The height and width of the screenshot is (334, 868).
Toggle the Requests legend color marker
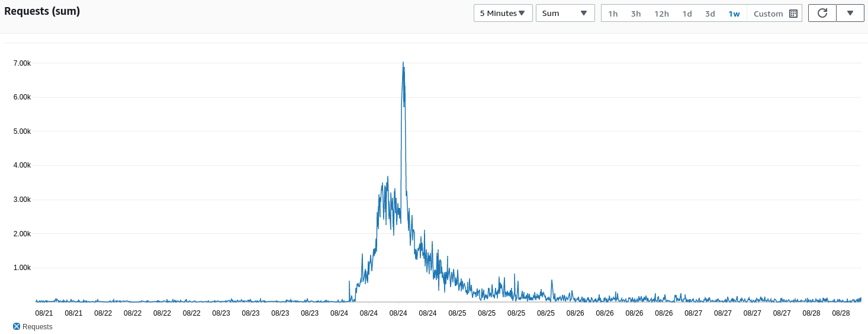point(17,327)
